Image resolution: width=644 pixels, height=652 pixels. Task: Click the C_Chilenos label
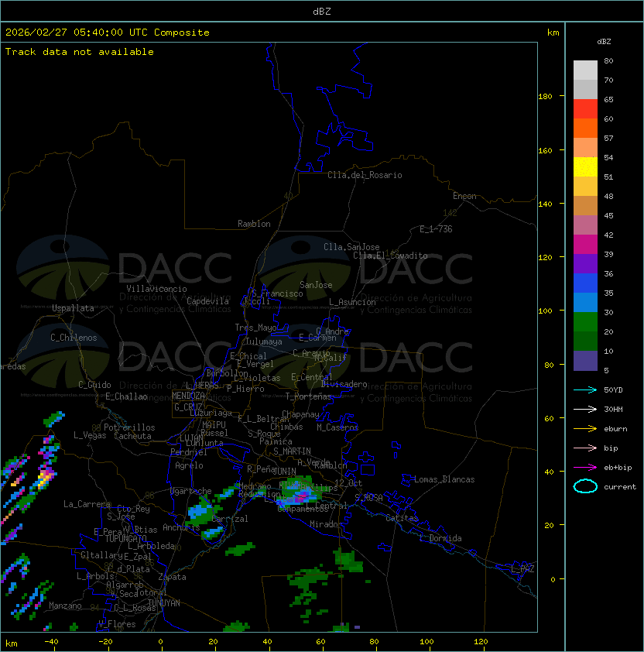tap(74, 337)
